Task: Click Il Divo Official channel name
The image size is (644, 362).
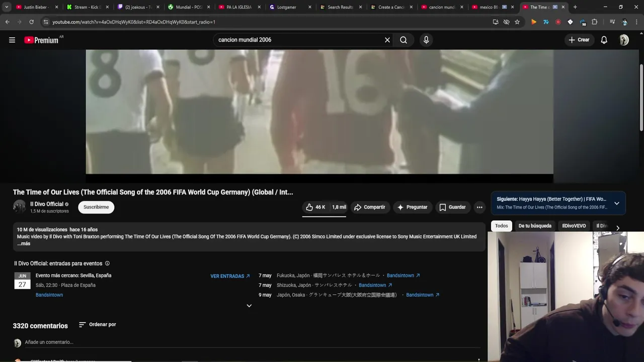Action: pyautogui.click(x=47, y=204)
